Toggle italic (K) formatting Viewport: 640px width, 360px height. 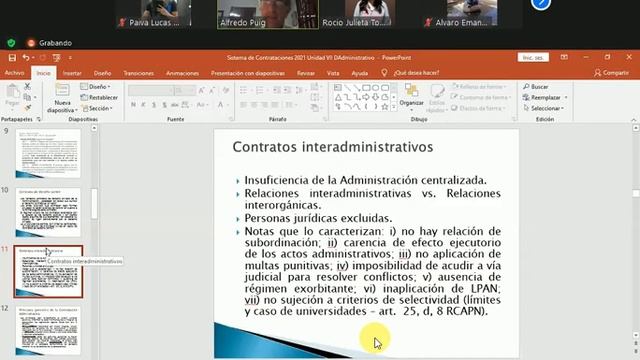click(x=143, y=105)
